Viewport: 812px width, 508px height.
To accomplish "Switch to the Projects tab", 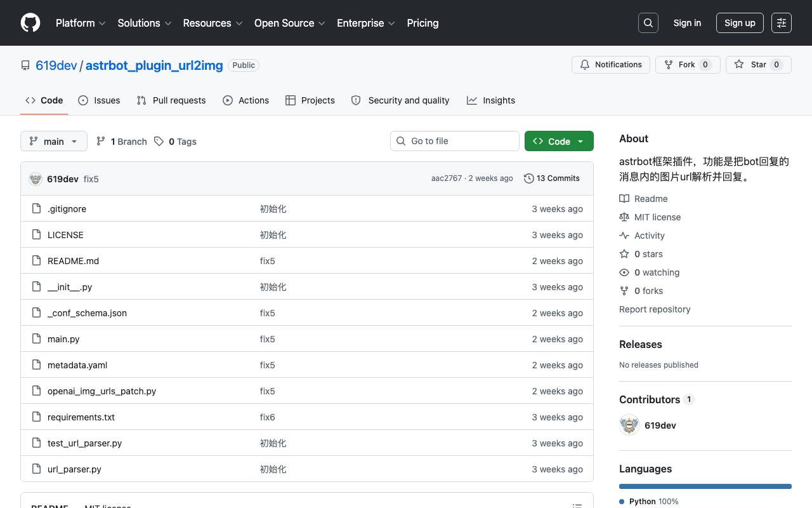I will click(x=310, y=100).
